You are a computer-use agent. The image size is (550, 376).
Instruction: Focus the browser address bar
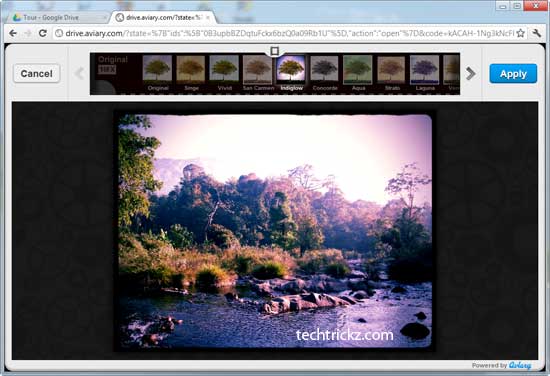tap(285, 33)
